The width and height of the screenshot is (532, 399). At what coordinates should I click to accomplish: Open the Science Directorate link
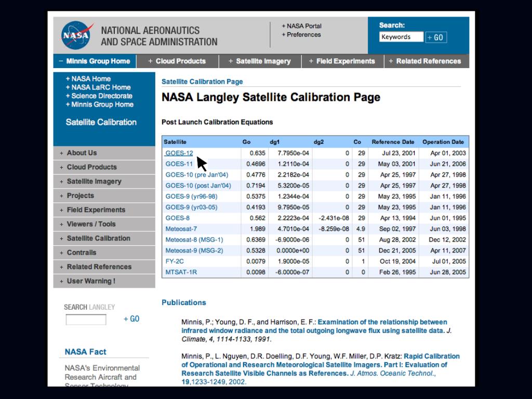[x=99, y=96]
